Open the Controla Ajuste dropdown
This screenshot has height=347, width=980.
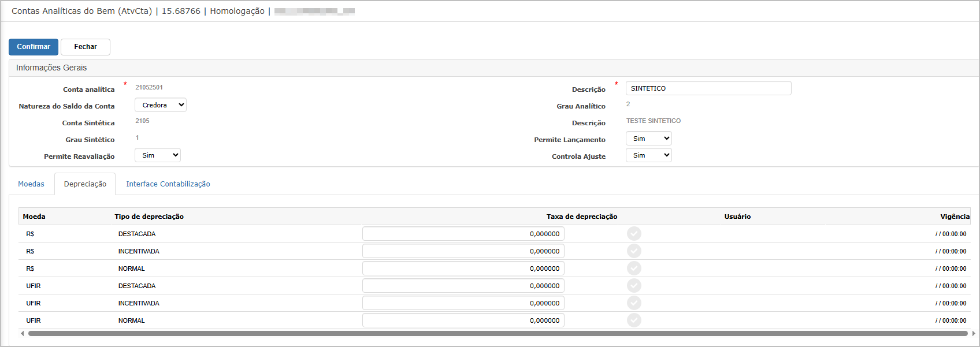coord(649,155)
